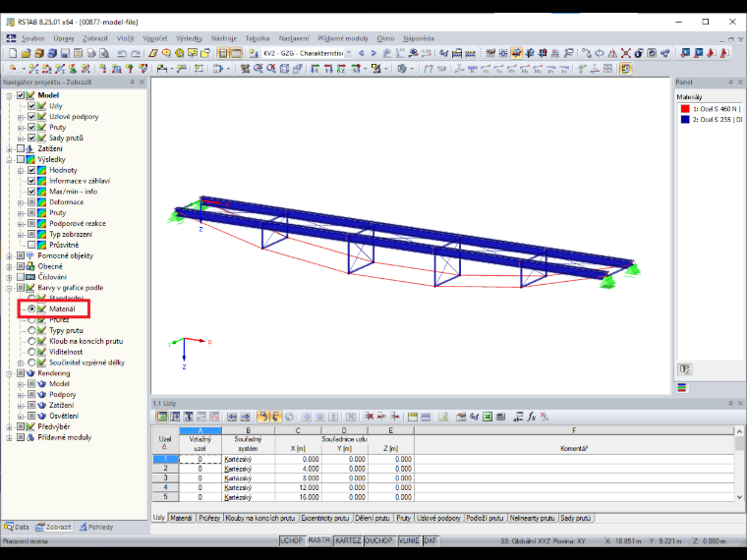Click red swatch for Ocel S 460 N
The width and height of the screenshot is (747, 560).
[x=685, y=109]
